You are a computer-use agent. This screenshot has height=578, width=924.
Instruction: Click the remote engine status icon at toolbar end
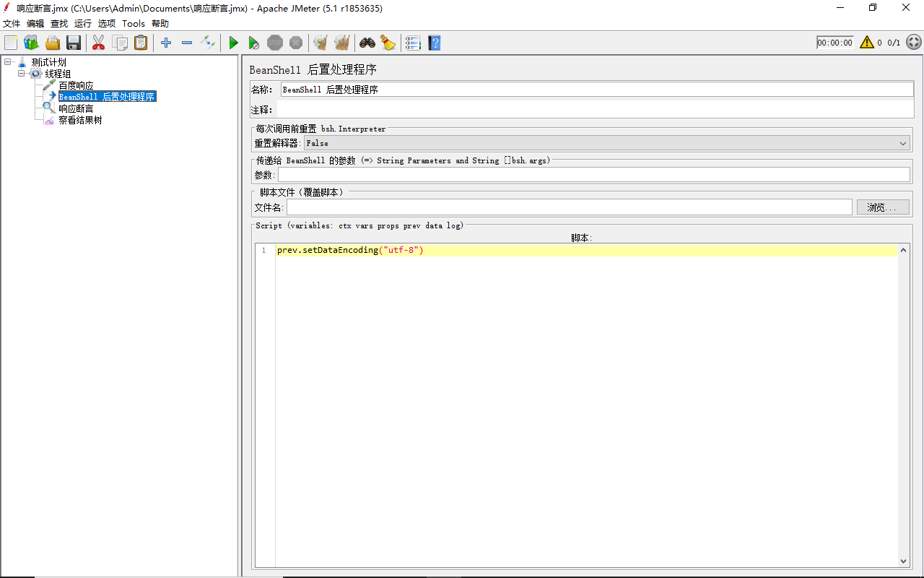914,43
